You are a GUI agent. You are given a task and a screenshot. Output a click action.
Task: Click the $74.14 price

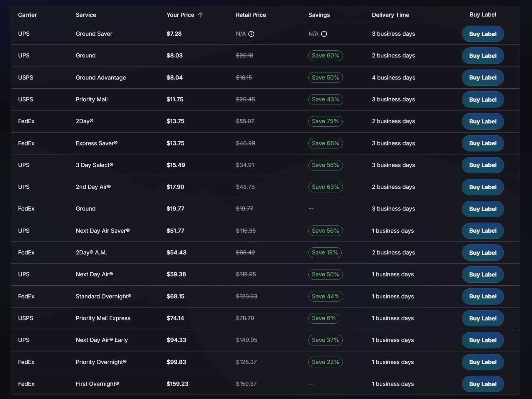click(175, 318)
